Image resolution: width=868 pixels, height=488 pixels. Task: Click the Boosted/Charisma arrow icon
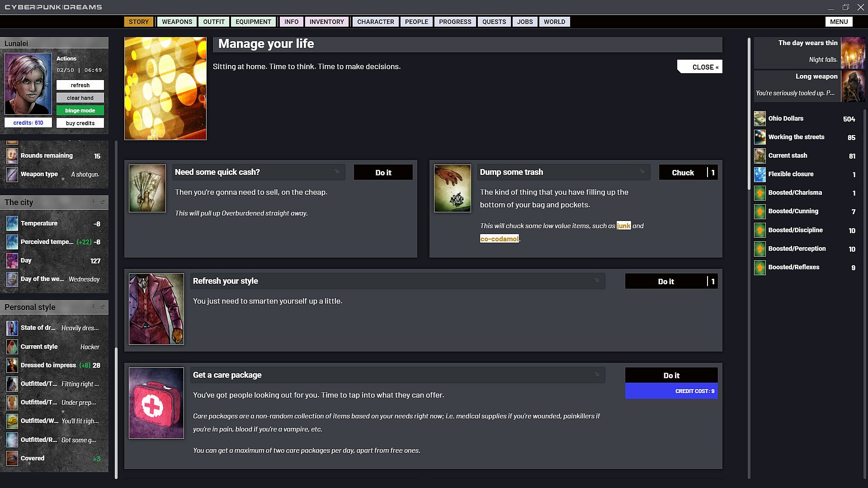(760, 193)
